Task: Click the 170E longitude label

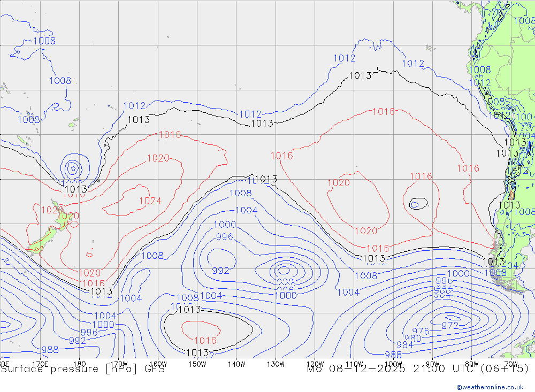Action: click(40, 364)
